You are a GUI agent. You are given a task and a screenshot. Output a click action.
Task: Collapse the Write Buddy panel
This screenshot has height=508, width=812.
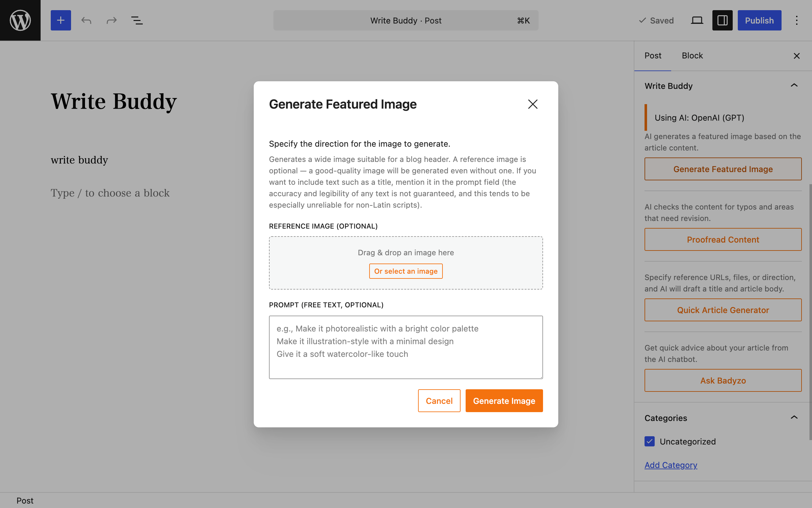pos(794,86)
